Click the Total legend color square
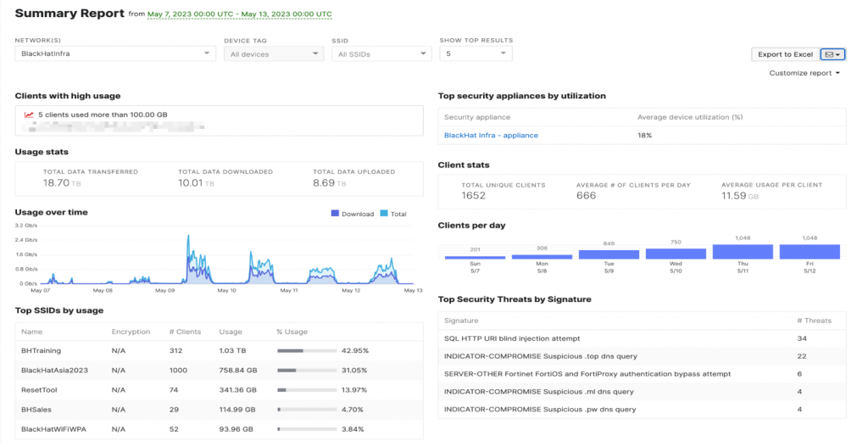868x447 pixels. coord(384,214)
